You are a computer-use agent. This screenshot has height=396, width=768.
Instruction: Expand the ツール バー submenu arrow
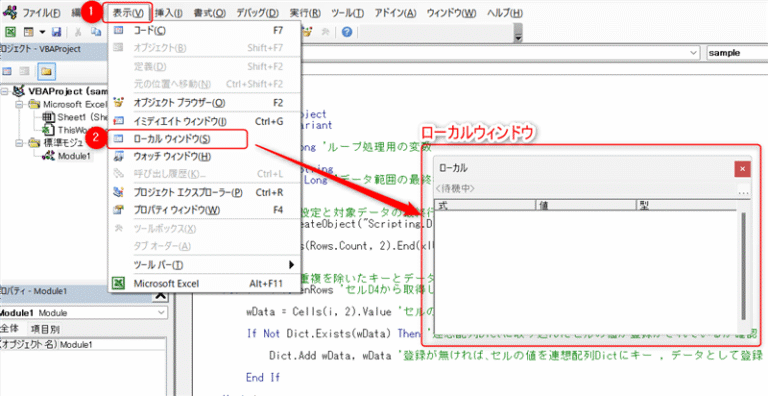point(291,265)
